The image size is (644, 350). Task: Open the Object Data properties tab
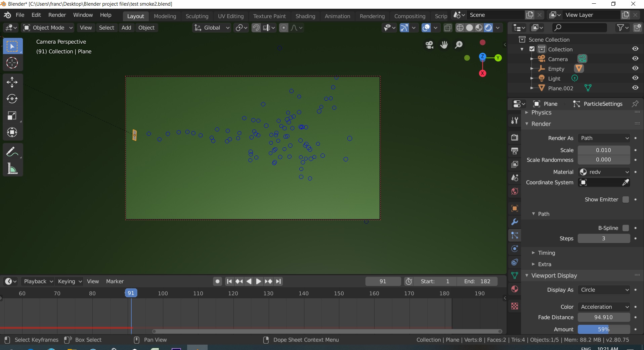pos(515,276)
